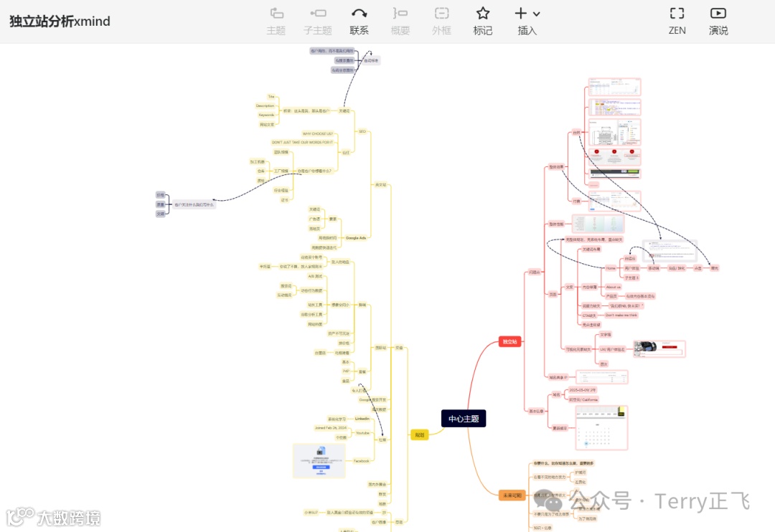Click the 概要 summary tool
This screenshot has width=775, height=532.
point(400,14)
